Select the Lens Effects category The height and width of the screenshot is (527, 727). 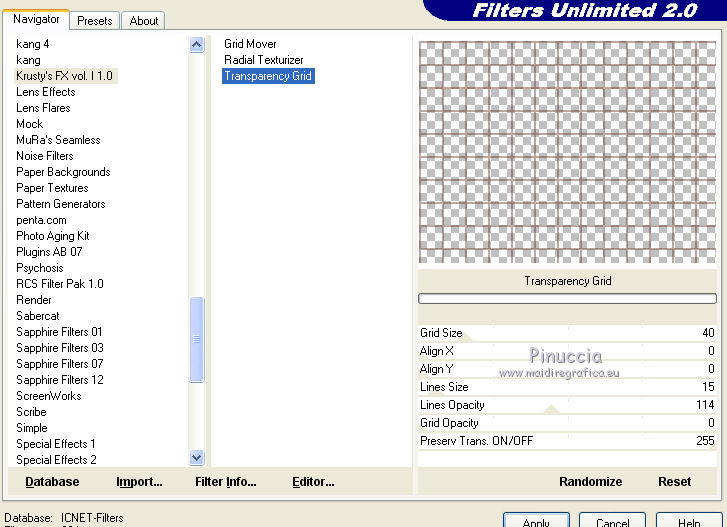[45, 92]
